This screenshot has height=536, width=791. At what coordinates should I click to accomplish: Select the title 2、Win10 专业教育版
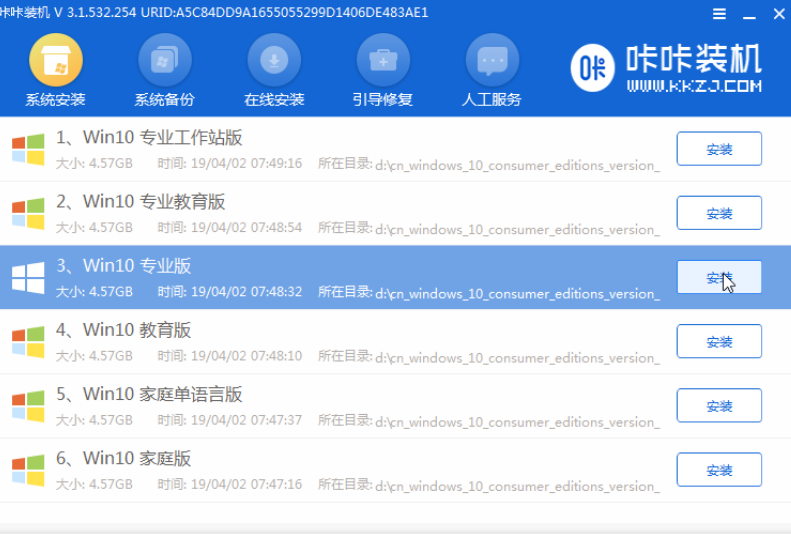click(141, 201)
